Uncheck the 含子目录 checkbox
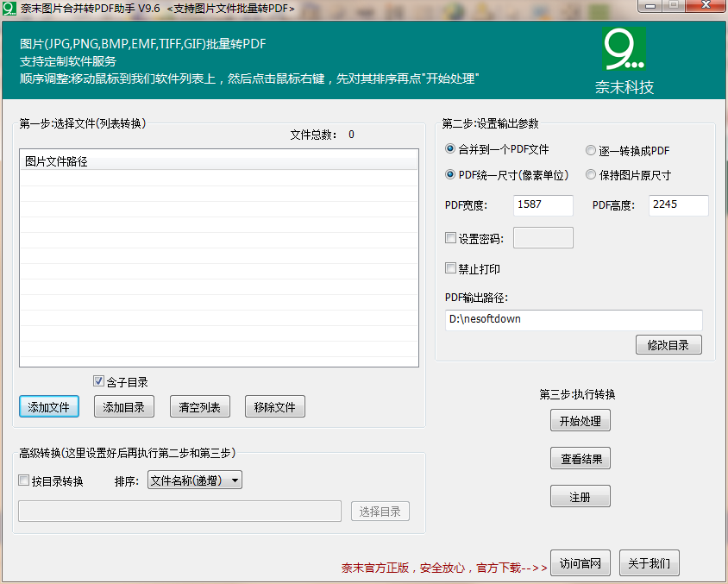This screenshot has height=584, width=728. pos(99,381)
